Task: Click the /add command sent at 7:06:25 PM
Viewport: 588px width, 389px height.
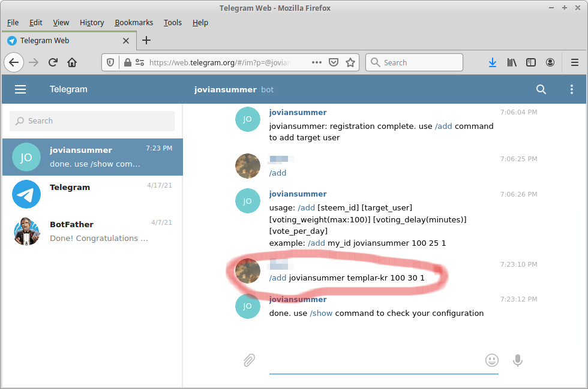Action: click(277, 173)
